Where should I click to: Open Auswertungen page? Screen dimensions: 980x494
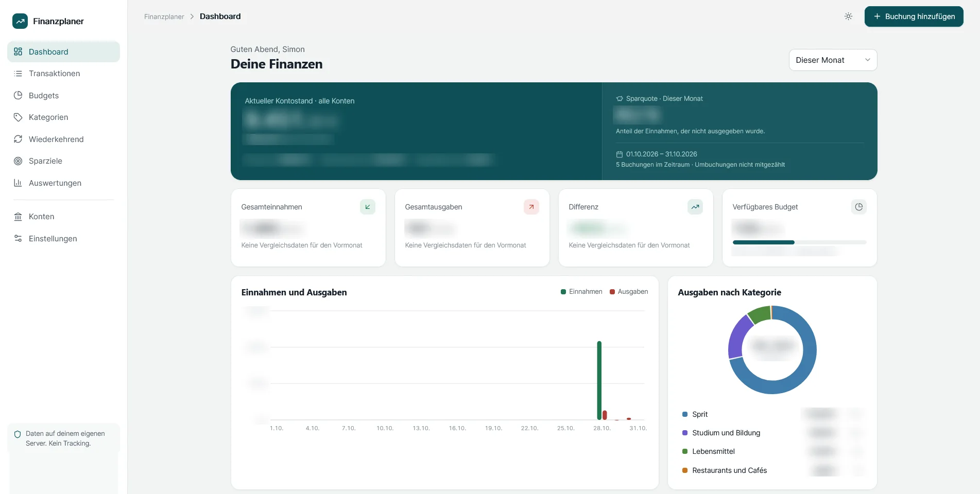point(63,183)
